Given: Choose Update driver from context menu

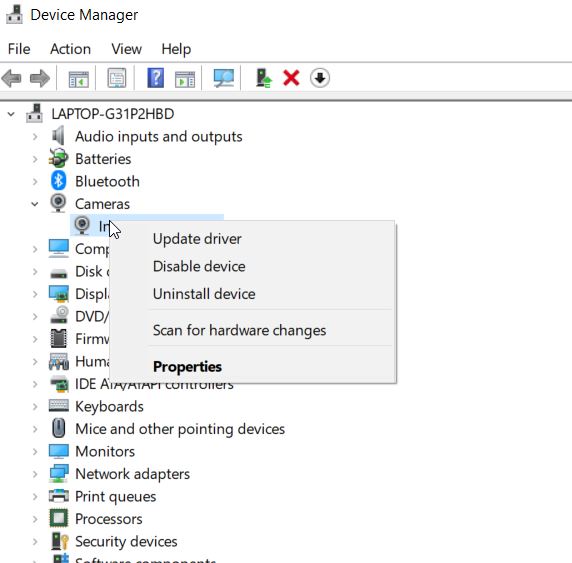Looking at the screenshot, I should (x=197, y=239).
